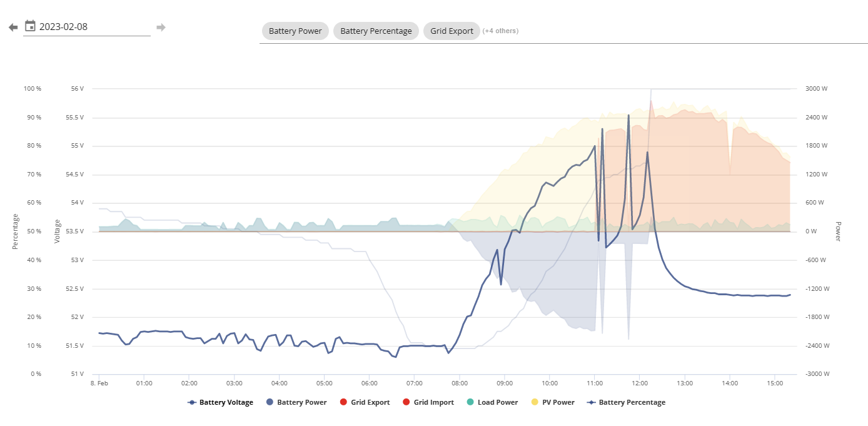Click the 53.5 V voltage axis label
This screenshot has height=426, width=868.
tap(75, 231)
